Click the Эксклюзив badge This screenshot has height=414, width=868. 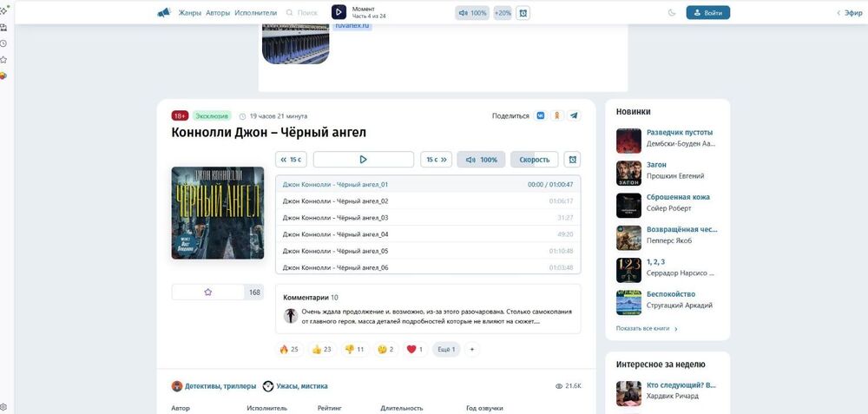click(212, 115)
